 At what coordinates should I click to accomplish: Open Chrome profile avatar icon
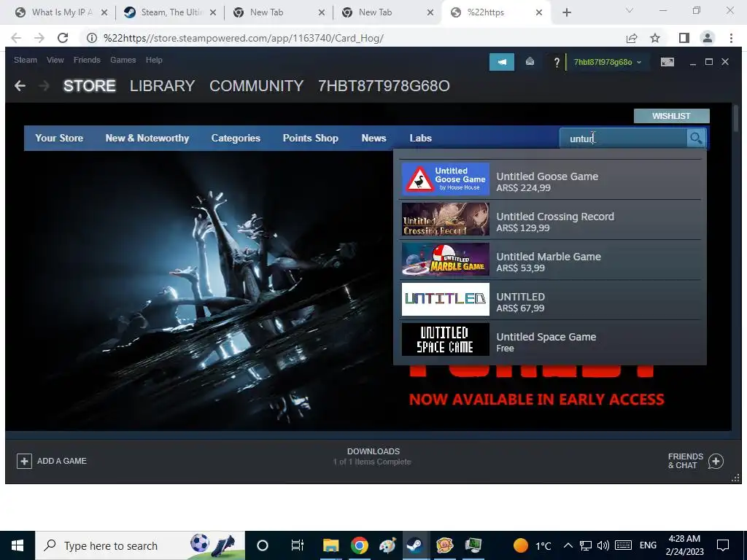click(x=708, y=38)
